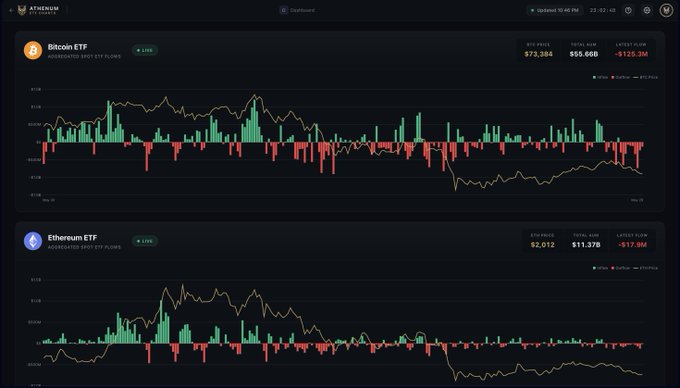The image size is (680, 388).
Task: Toggle Inflow legend on Bitcoin chart
Action: tap(600, 77)
